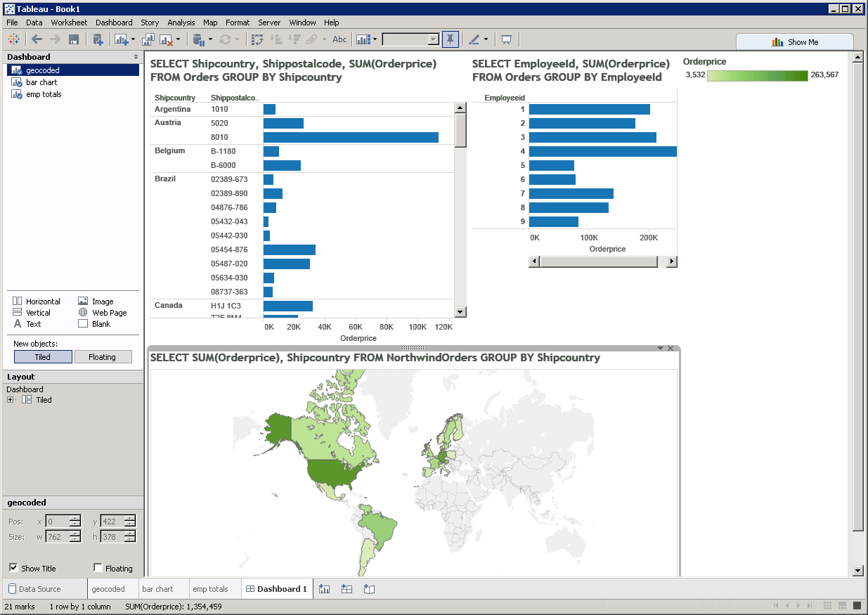Click the Presentation Mode icon
Viewport: 868px width, 615px height.
tap(506, 40)
